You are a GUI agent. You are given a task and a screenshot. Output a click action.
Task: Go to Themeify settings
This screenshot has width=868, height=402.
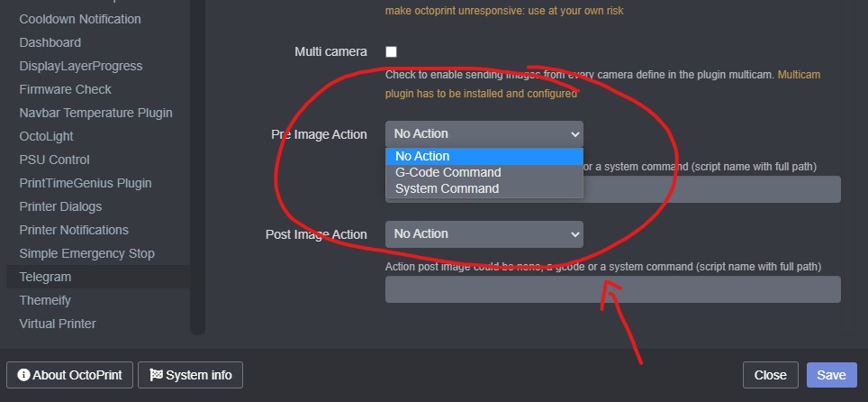45,300
